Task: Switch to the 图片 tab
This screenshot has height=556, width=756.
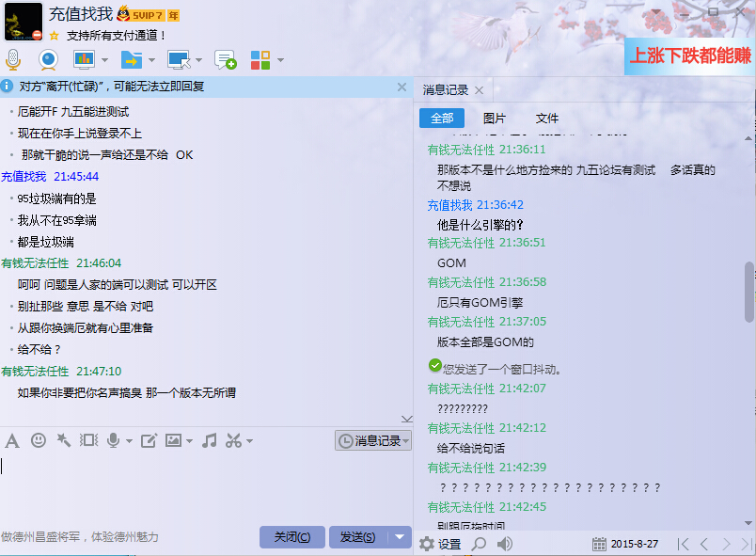Action: pyautogui.click(x=494, y=118)
